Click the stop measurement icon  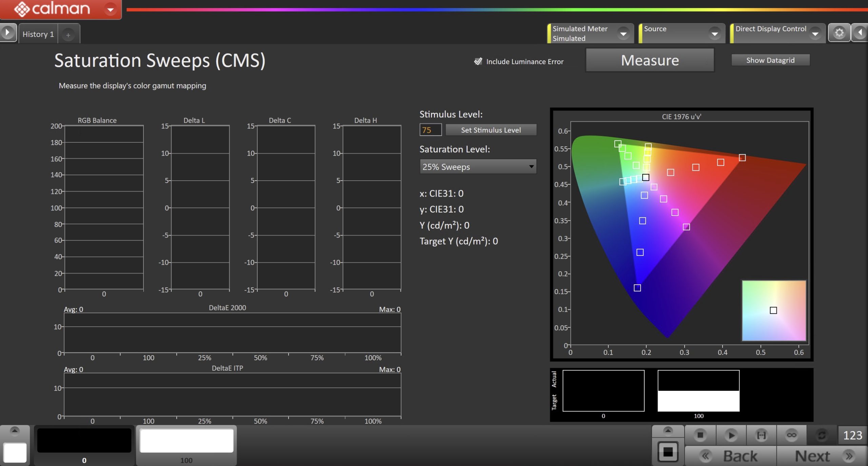coord(700,435)
